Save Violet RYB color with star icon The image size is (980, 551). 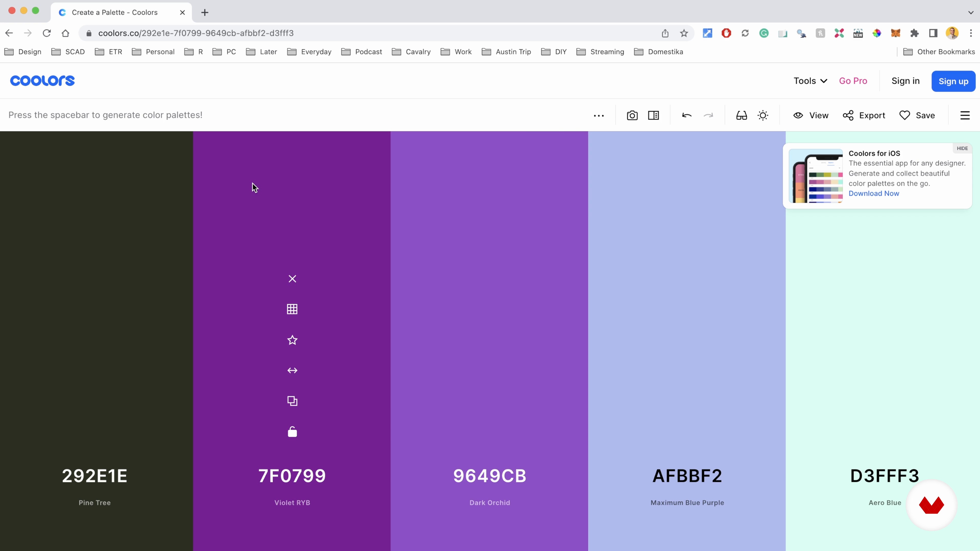point(292,340)
